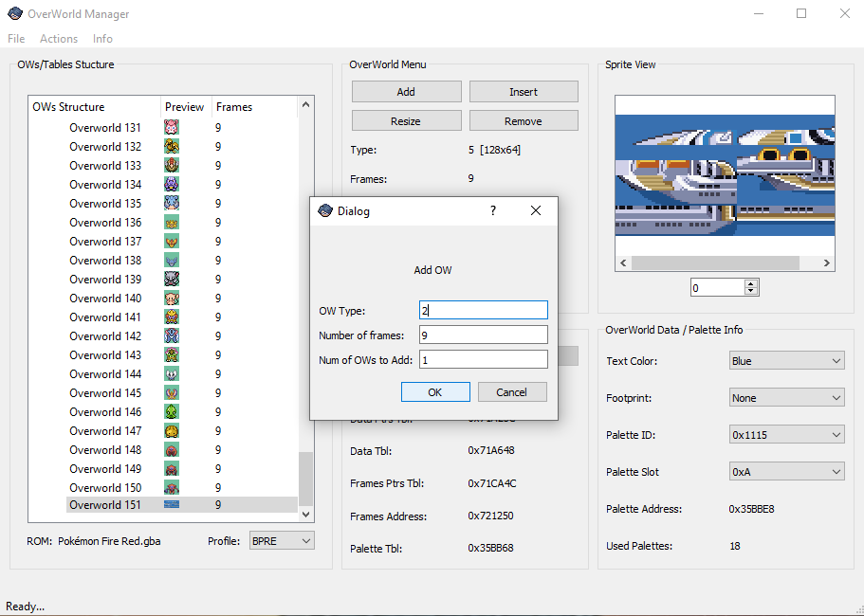Viewport: 864px width, 616px height.
Task: Click the Dialog help question mark icon
Action: point(493,210)
